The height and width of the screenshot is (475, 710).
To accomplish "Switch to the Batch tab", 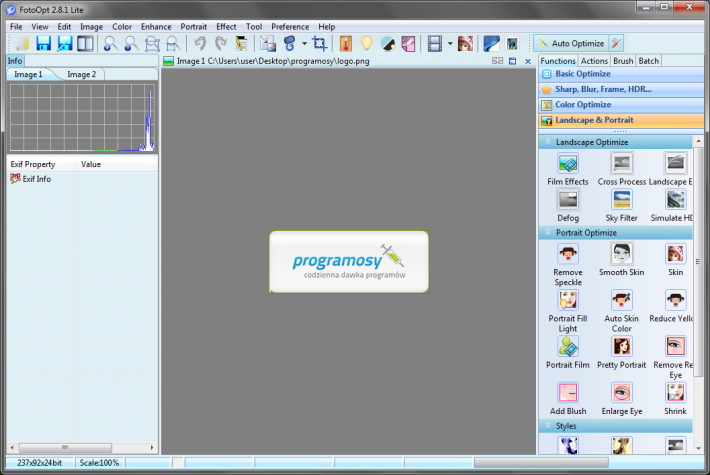I will [x=648, y=61].
